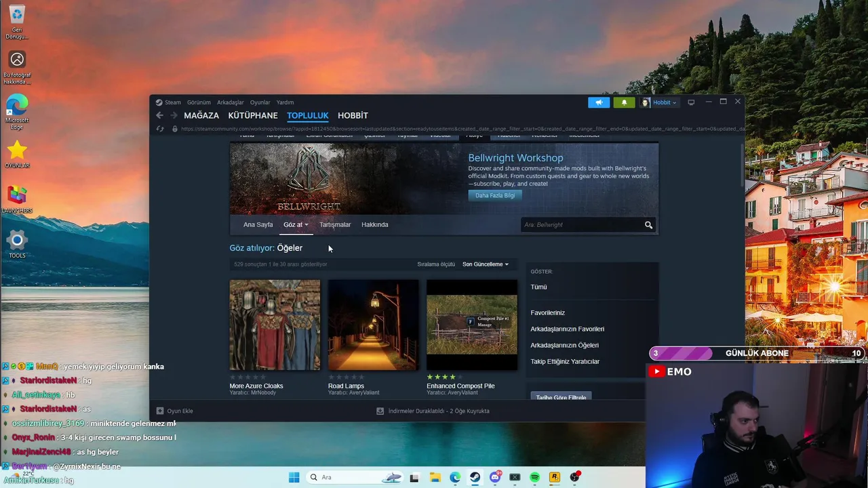Click the Steam announcements megaphone icon
The width and height of the screenshot is (868, 488).
(599, 102)
